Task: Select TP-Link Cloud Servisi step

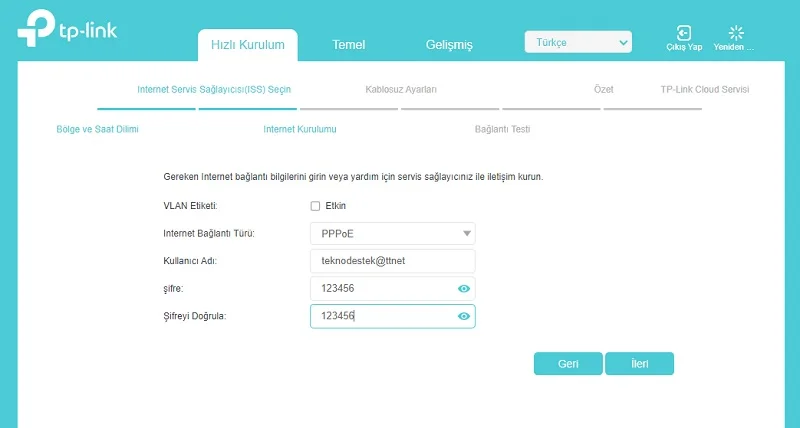Action: tap(704, 90)
